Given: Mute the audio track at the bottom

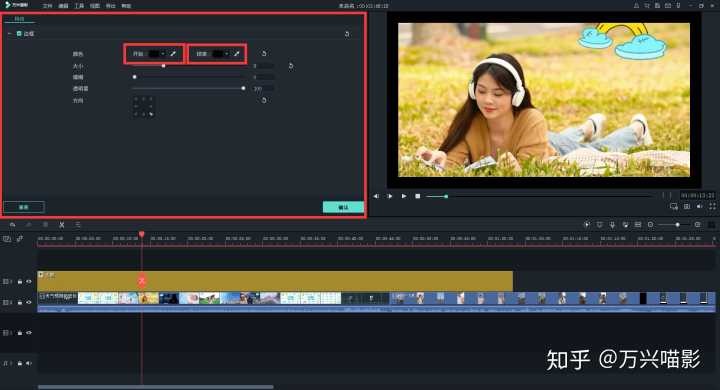Looking at the screenshot, I should pyautogui.click(x=28, y=363).
